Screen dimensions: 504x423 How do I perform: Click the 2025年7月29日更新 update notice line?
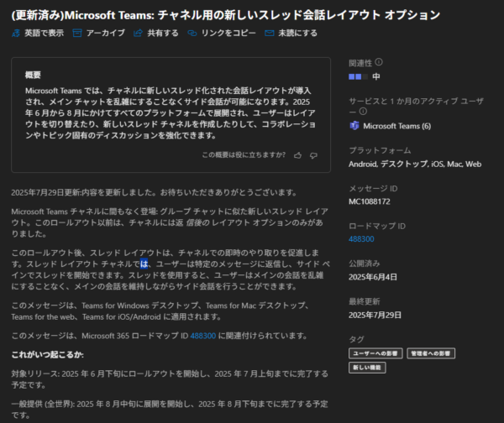pyautogui.click(x=155, y=192)
